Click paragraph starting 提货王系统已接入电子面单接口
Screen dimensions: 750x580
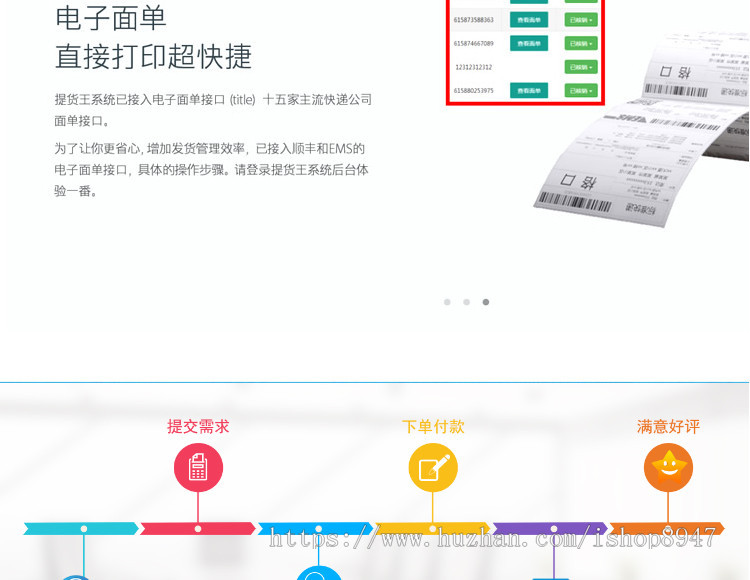(213, 110)
